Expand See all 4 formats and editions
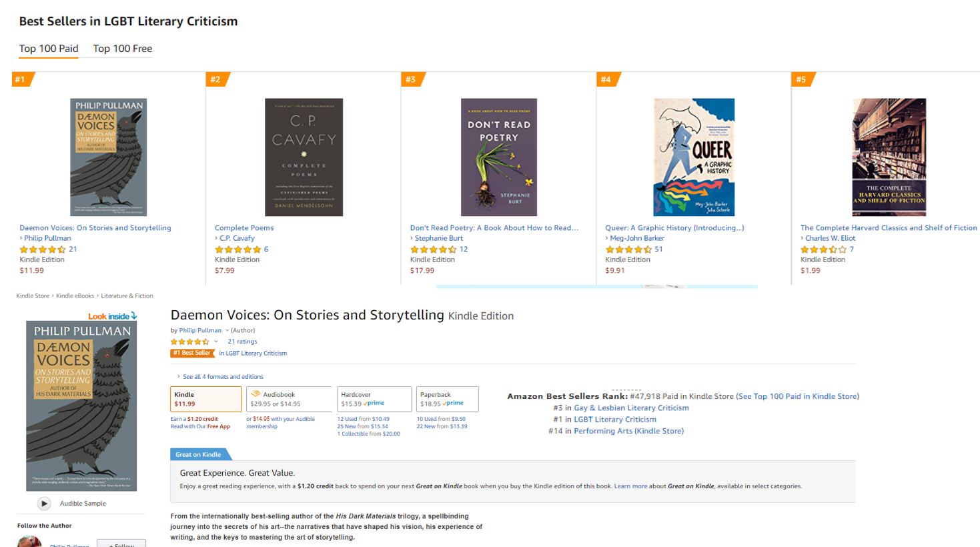980x547 pixels. coord(222,377)
